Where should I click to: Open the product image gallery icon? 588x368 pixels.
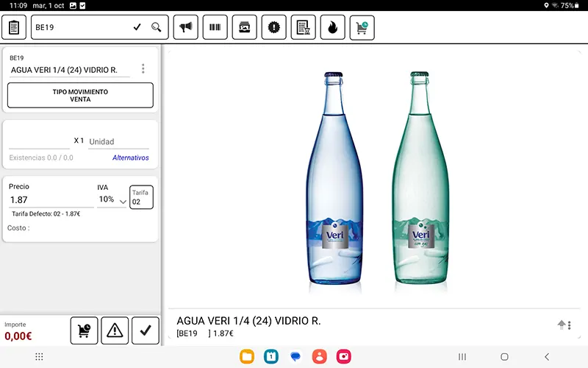(245, 27)
